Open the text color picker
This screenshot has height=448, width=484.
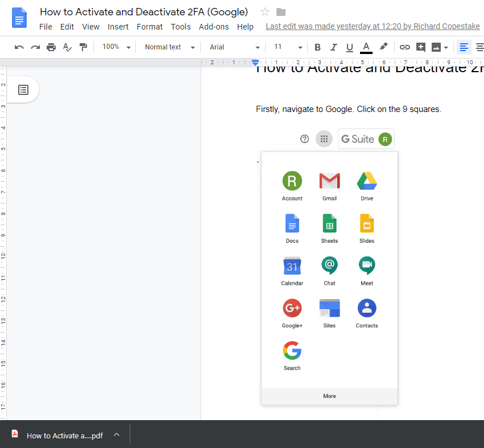[366, 48]
